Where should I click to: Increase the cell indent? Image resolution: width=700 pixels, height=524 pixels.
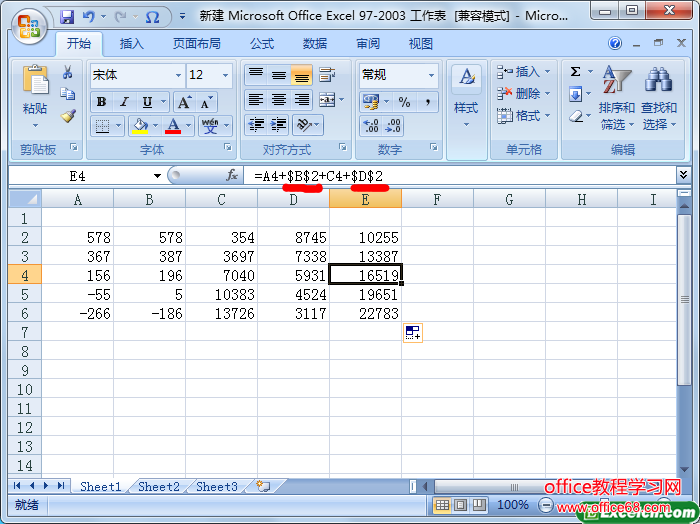pyautogui.click(x=279, y=125)
